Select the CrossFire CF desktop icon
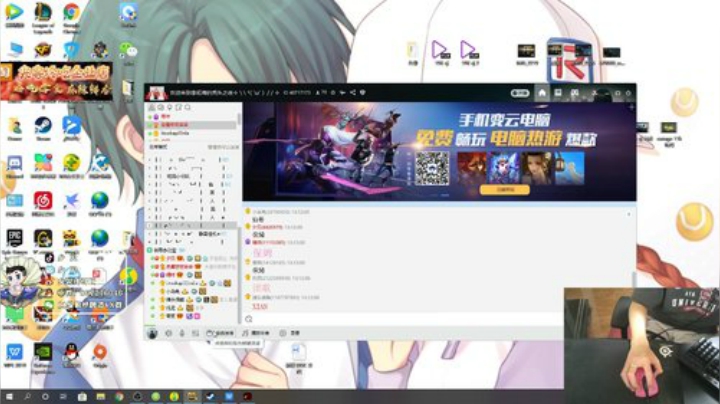This screenshot has height=404, width=720. [x=43, y=49]
